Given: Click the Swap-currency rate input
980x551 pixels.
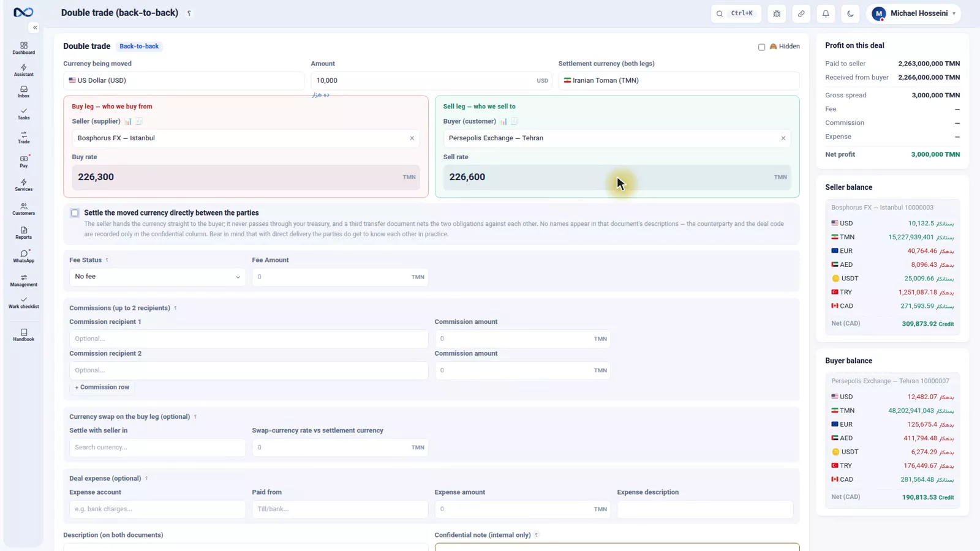Looking at the screenshot, I should pos(340,448).
